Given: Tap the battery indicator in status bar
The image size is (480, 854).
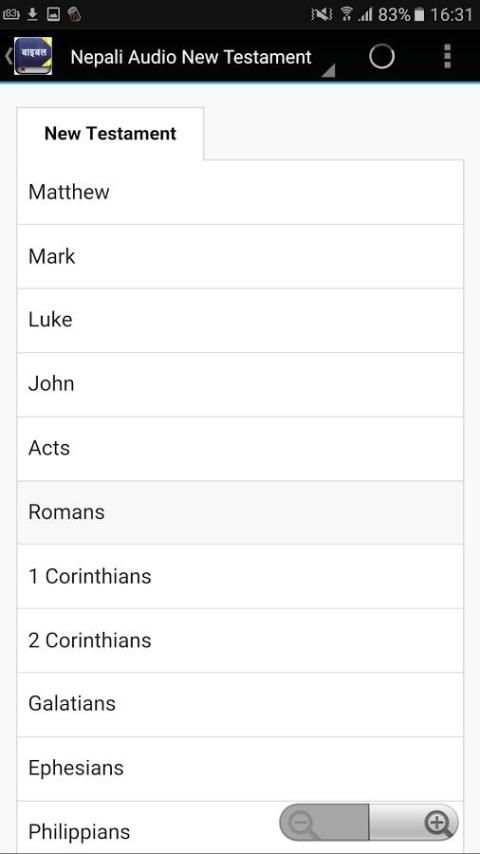Looking at the screenshot, I should [x=418, y=15].
